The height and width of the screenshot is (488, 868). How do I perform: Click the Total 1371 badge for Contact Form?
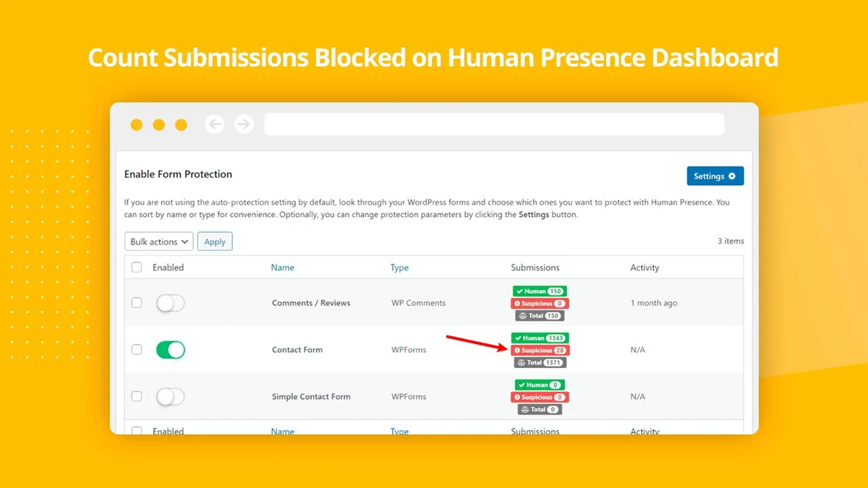[540, 362]
